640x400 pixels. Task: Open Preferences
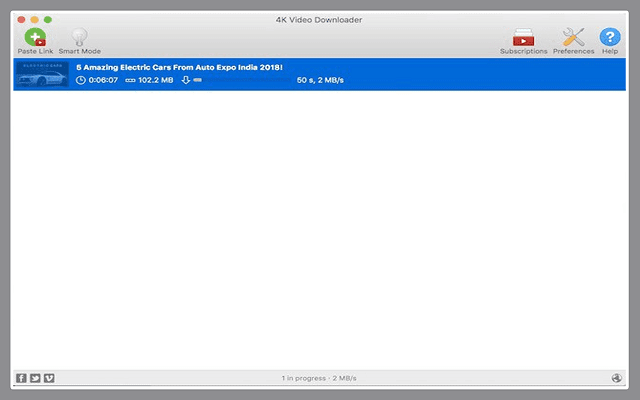(573, 38)
